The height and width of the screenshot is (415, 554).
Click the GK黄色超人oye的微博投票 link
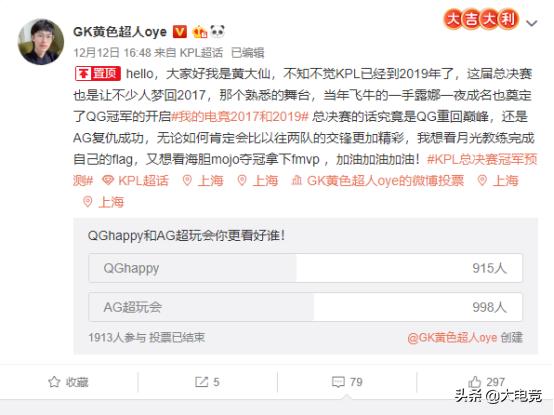[x=378, y=181]
